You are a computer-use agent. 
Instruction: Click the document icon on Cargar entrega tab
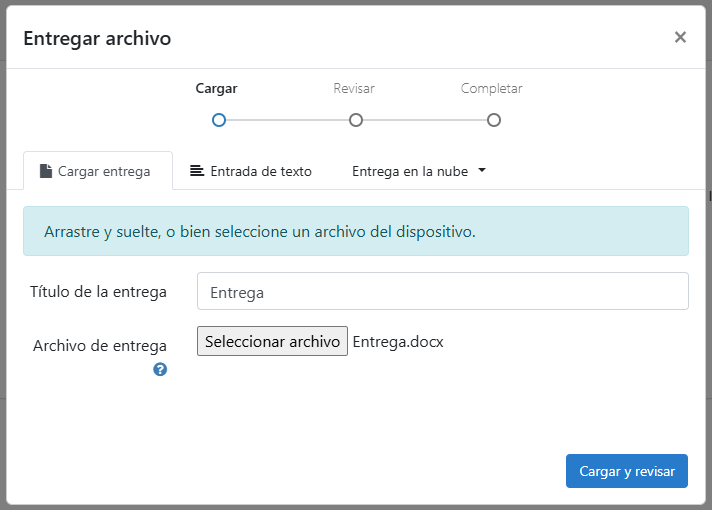[45, 171]
